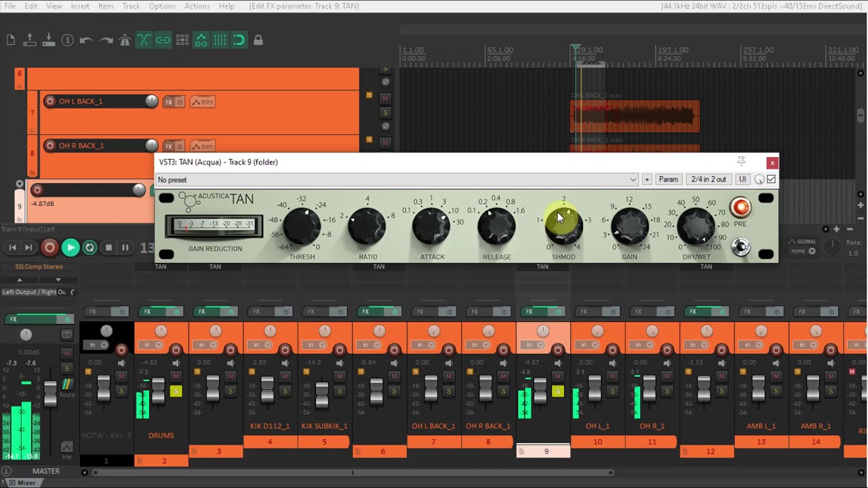Open the No preset dropdown in TAN

(x=397, y=180)
